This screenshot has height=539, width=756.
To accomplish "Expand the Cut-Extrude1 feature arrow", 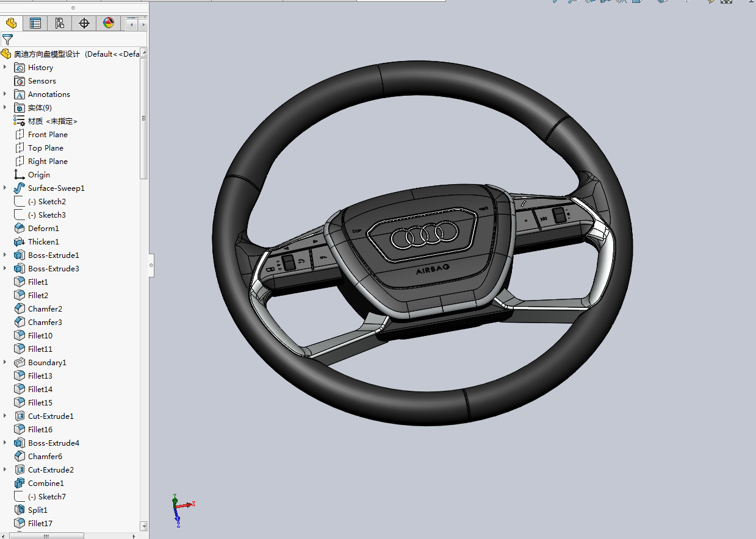I will click(x=5, y=416).
